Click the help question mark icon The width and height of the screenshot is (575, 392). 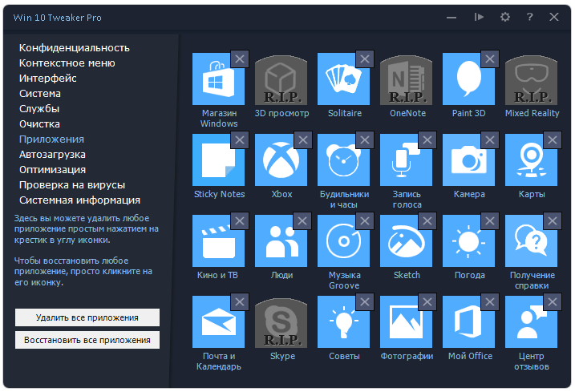coord(529,17)
